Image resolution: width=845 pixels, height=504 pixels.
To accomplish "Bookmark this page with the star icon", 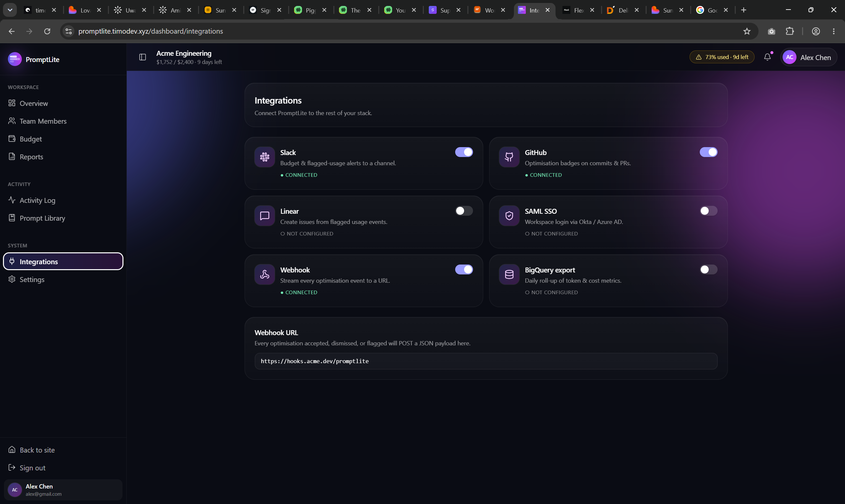I will (747, 31).
